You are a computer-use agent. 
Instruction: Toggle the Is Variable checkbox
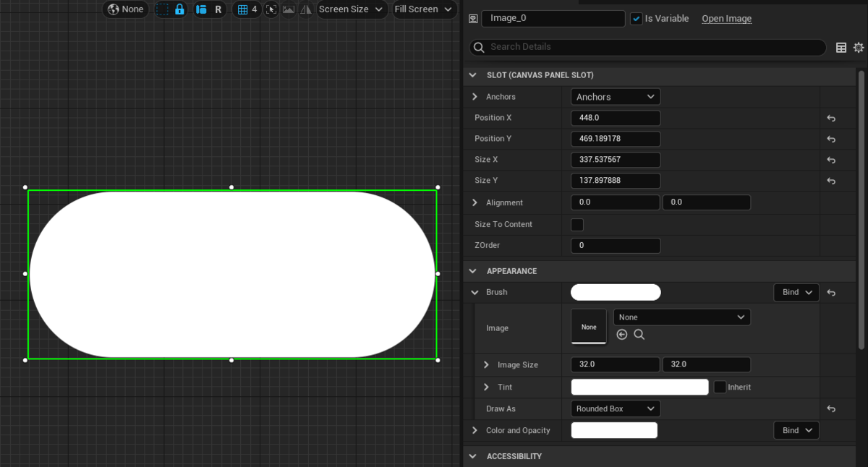[x=637, y=19]
